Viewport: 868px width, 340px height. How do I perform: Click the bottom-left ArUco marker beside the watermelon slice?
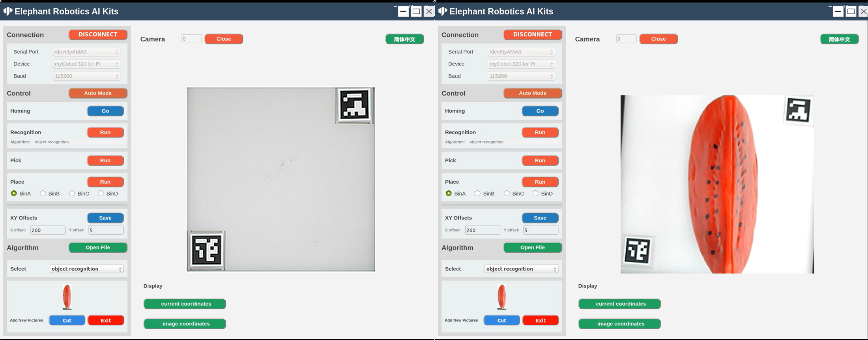[638, 250]
